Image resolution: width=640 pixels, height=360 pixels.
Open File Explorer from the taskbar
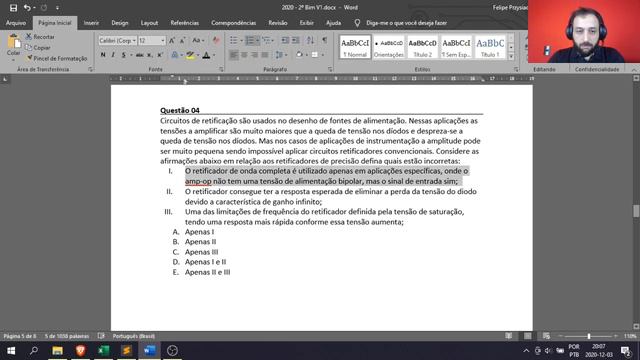(58, 350)
